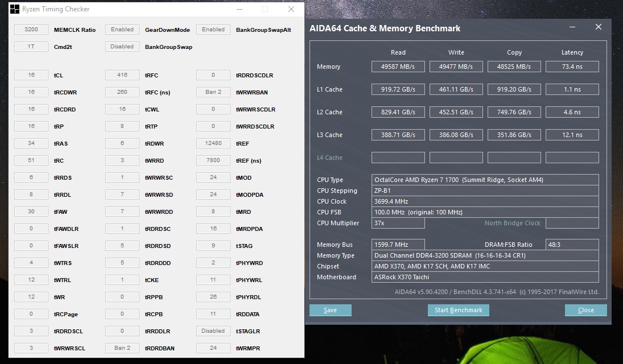Click the L1 Cache Write 461.11 GB/s cell

[x=456, y=89]
